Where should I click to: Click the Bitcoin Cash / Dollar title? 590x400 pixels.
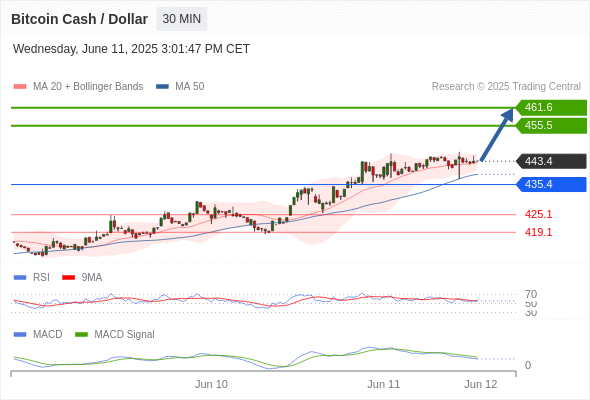tap(79, 19)
